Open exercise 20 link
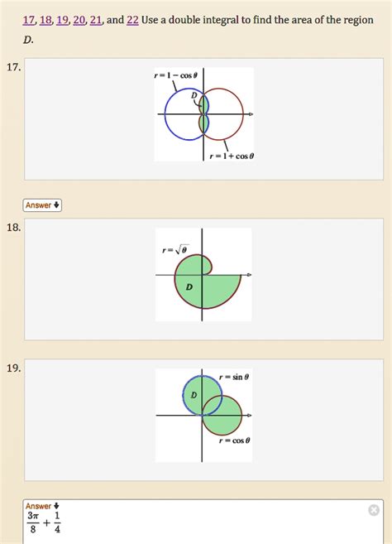 point(79,21)
